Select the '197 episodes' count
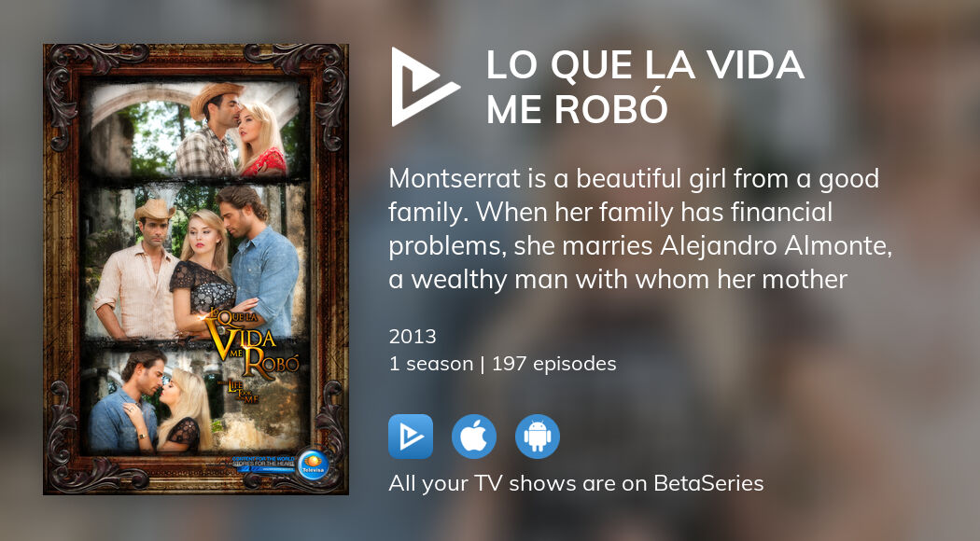 point(554,364)
